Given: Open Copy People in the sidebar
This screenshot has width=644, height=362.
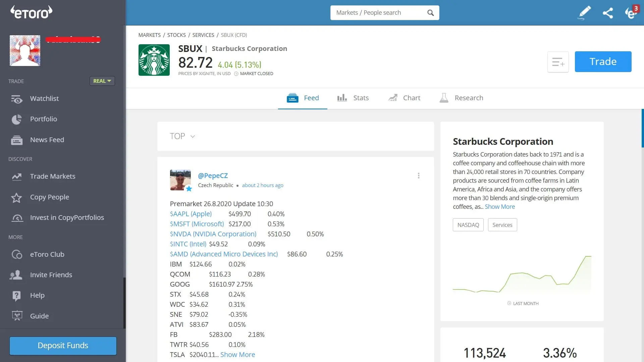Looking at the screenshot, I should (x=49, y=197).
